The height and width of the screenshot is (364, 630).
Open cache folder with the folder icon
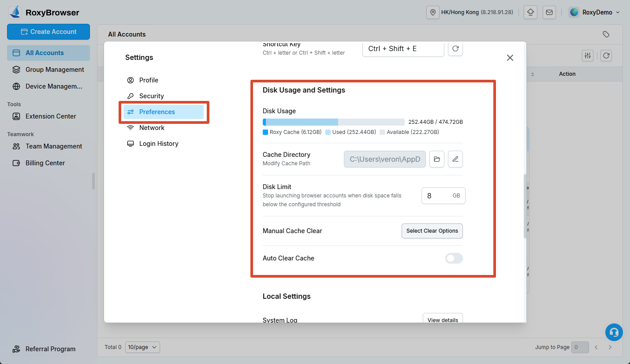437,159
